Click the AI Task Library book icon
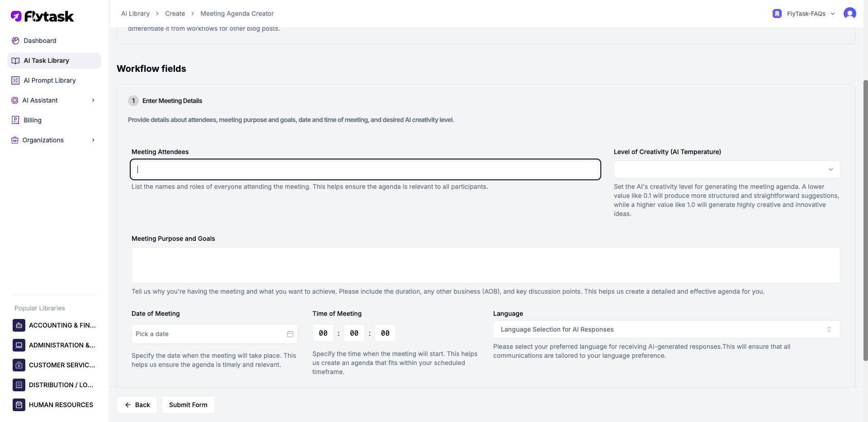This screenshot has width=868, height=422. pyautogui.click(x=15, y=61)
